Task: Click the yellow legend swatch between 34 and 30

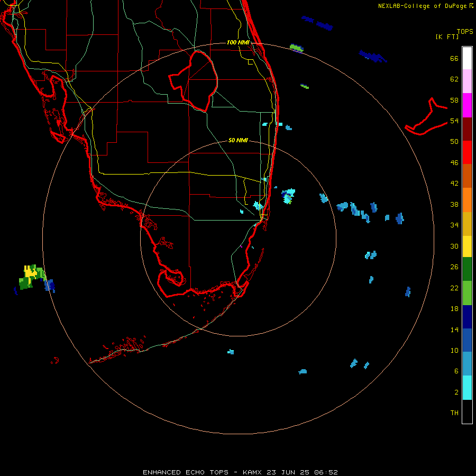Action: [467, 246]
